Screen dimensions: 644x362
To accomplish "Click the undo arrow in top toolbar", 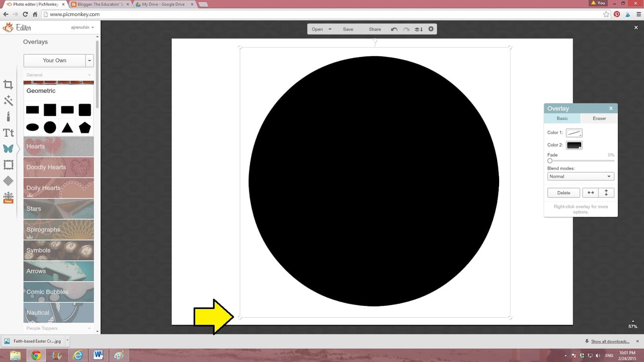I will 394,29.
